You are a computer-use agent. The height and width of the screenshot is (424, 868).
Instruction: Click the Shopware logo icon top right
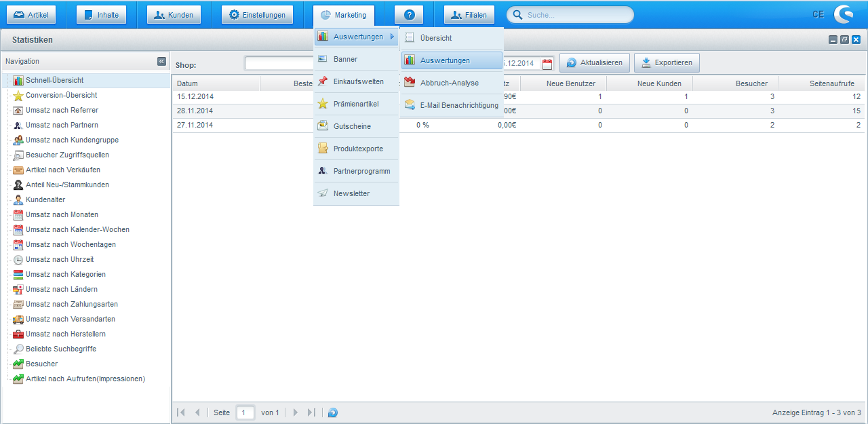844,15
